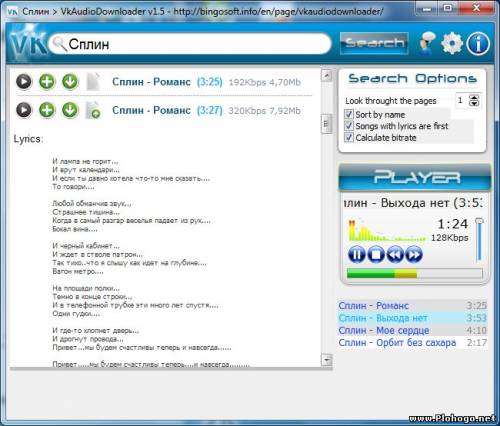The height and width of the screenshot is (426, 500).
Task: Click the person icon next to Search
Action: coord(427,43)
